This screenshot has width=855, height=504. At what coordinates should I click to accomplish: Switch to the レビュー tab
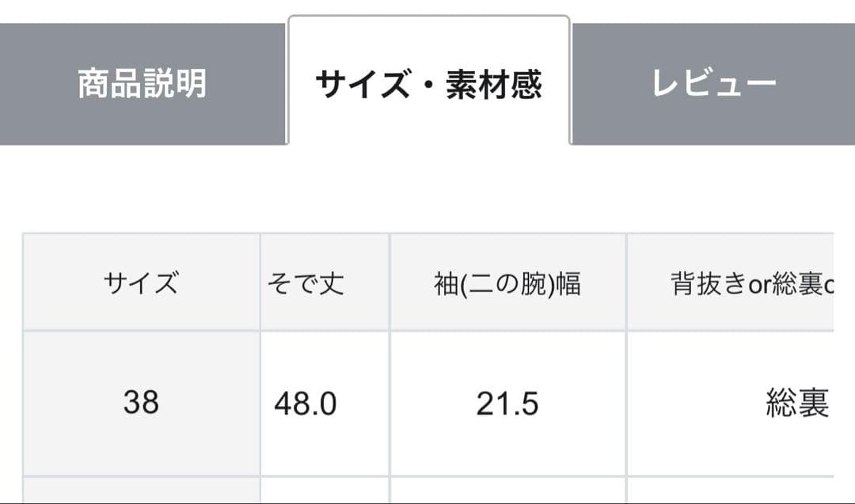coord(712,84)
